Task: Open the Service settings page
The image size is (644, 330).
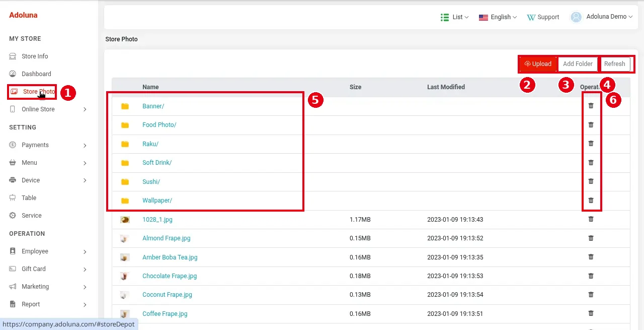Action: click(x=32, y=216)
